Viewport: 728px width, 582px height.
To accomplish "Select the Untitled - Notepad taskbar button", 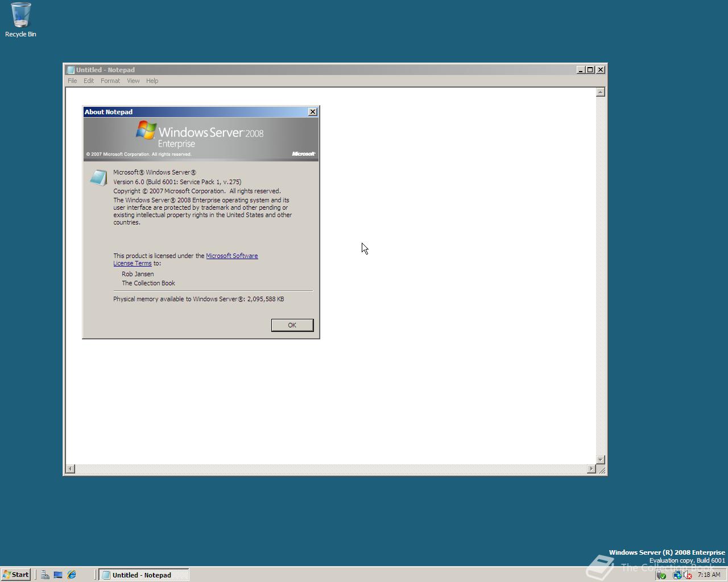I will 143,575.
